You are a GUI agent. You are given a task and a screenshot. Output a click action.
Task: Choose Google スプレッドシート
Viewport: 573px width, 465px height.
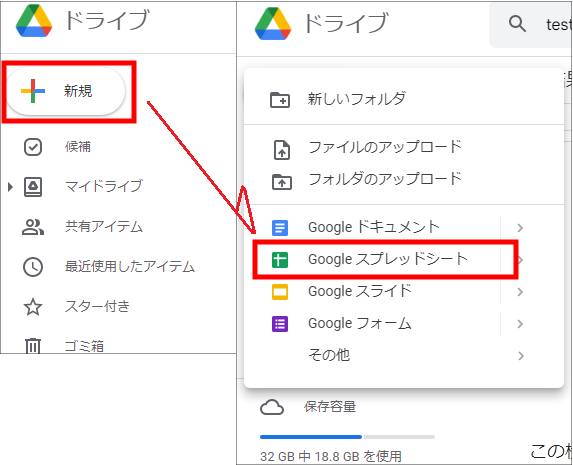(388, 259)
